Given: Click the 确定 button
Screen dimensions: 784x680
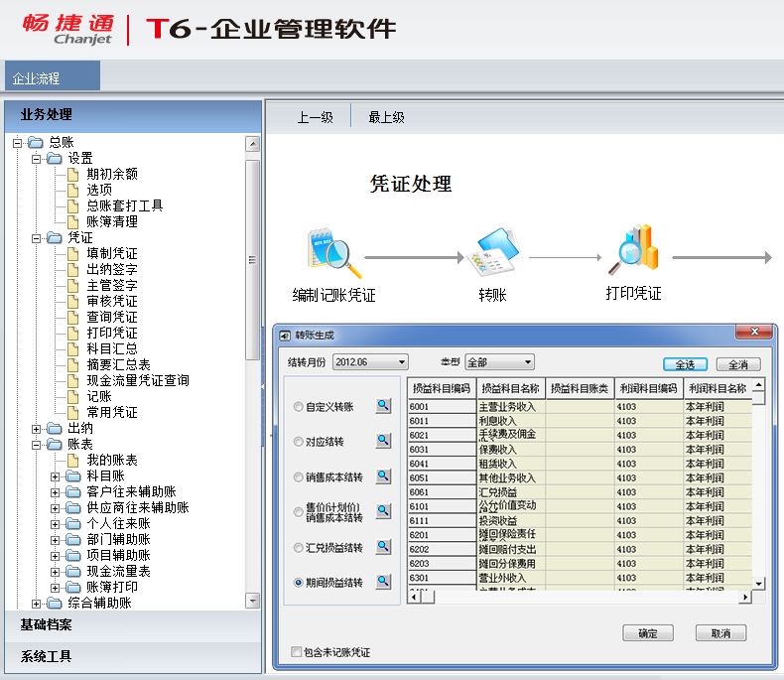Looking at the screenshot, I should tap(648, 633).
